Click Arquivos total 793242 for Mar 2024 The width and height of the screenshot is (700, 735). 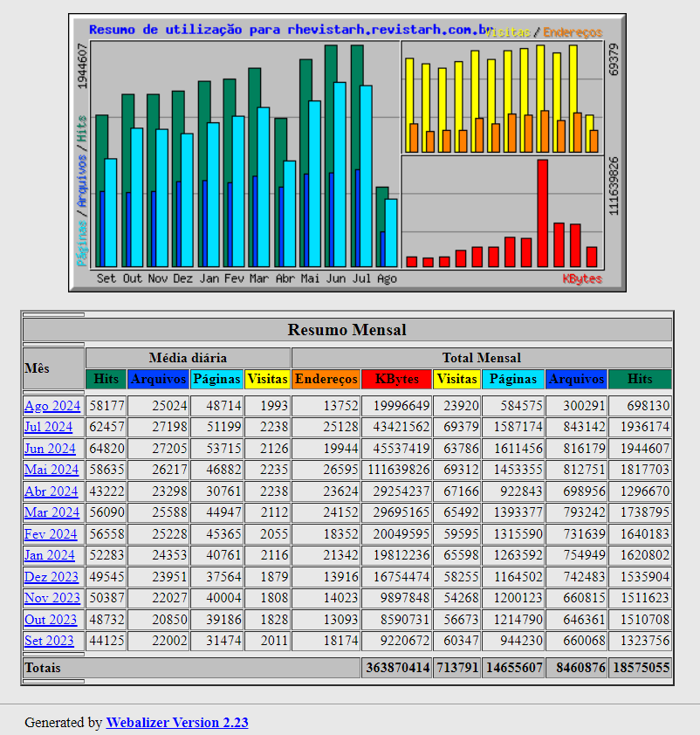[x=584, y=512]
